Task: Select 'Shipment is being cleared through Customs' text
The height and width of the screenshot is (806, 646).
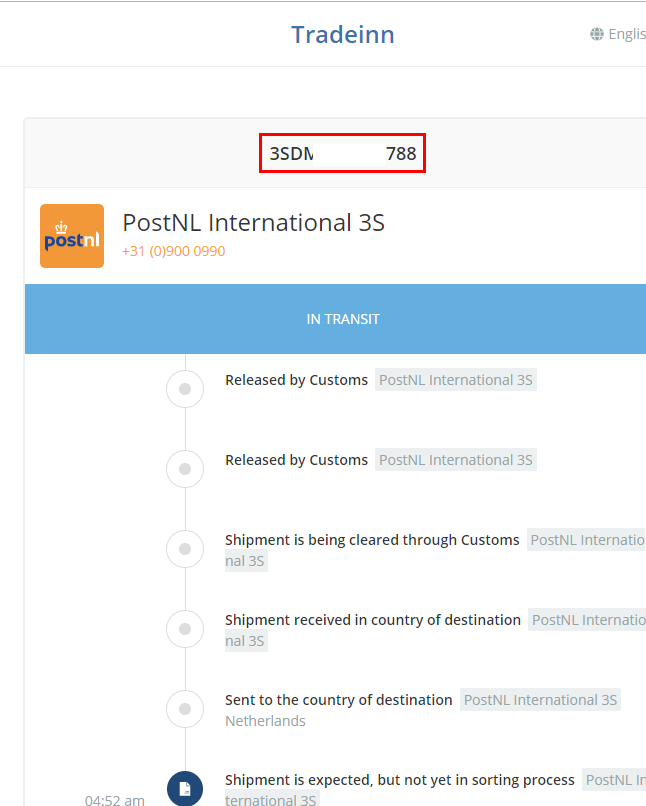Action: [x=372, y=540]
